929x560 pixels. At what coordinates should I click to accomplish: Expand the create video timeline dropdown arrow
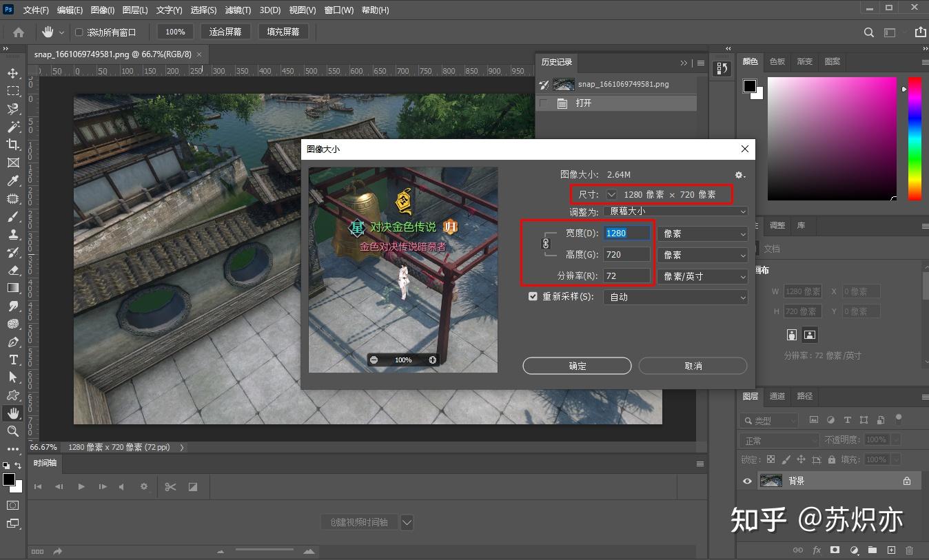407,522
